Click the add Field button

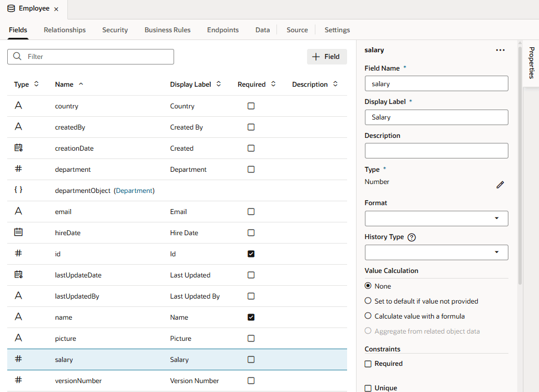point(327,57)
